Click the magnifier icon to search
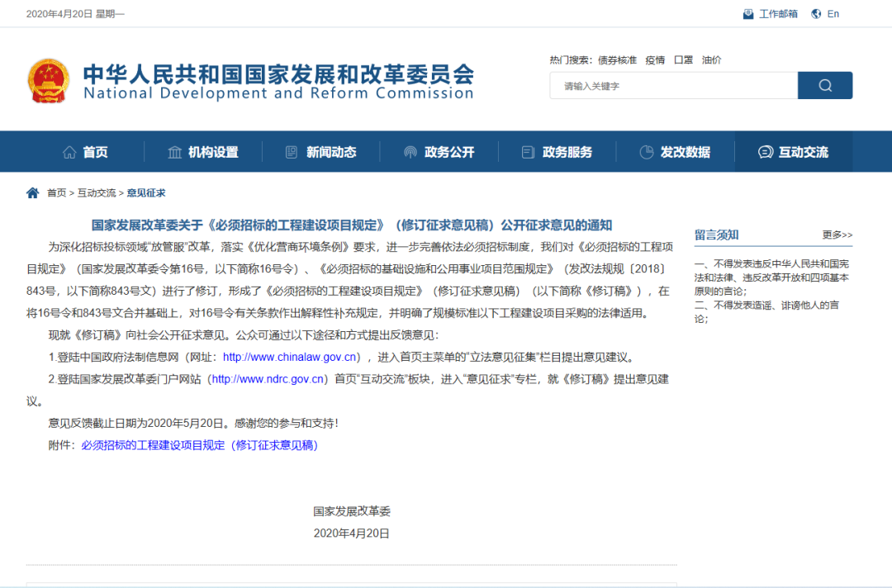Viewport: 892px width, 588px height. pyautogui.click(x=823, y=85)
